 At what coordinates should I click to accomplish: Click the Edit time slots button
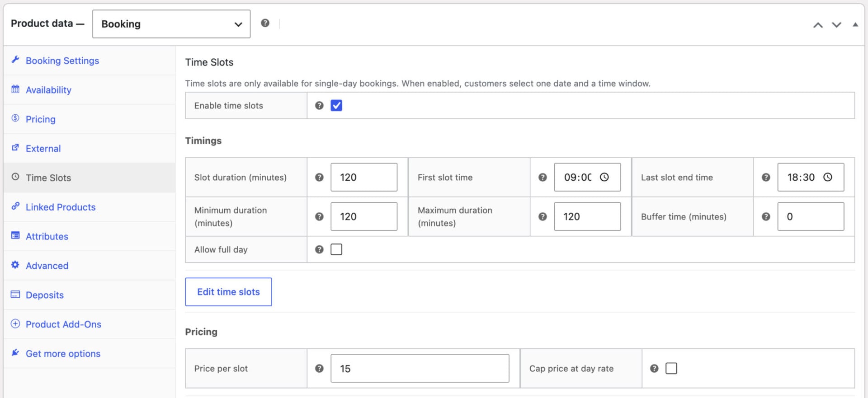coord(228,292)
